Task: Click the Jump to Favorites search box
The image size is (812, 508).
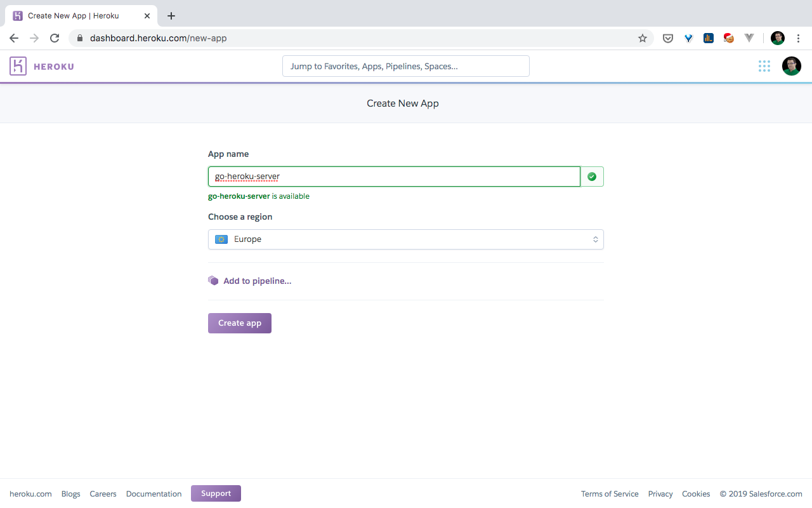Action: [x=405, y=66]
